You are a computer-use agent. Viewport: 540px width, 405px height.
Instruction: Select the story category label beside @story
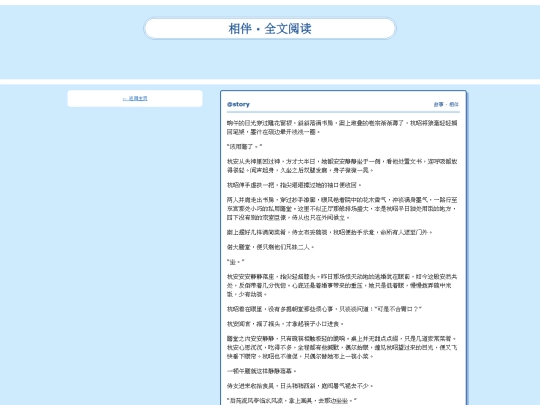[x=446, y=104]
